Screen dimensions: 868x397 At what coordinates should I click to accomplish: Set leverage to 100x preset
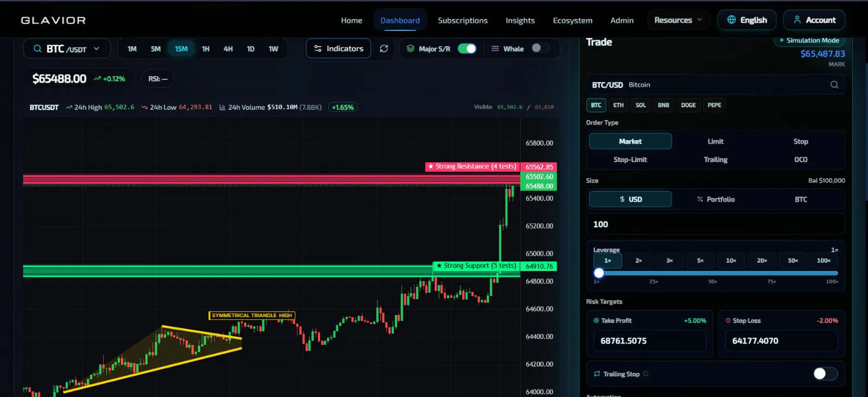pyautogui.click(x=824, y=261)
